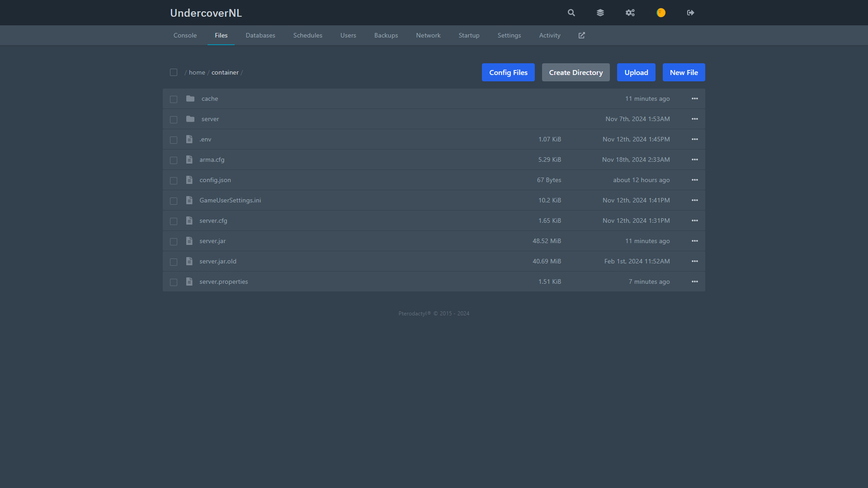Viewport: 868px width, 488px height.
Task: Select all files with the top checkbox
Action: click(174, 72)
